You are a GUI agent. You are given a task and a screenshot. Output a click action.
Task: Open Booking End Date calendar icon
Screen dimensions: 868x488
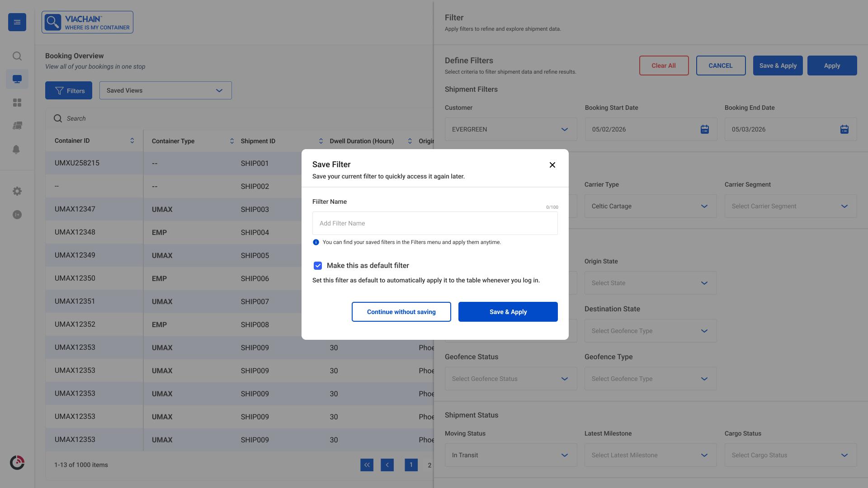844,129
